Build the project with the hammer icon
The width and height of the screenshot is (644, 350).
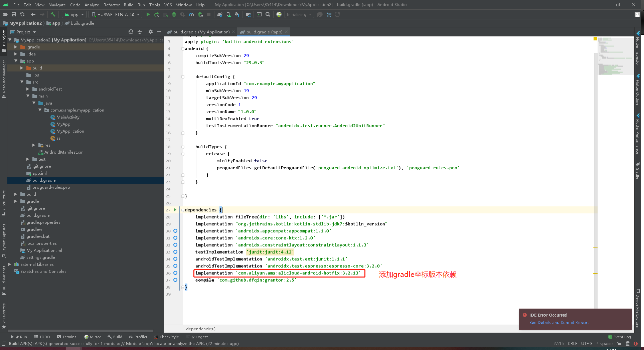point(53,14)
